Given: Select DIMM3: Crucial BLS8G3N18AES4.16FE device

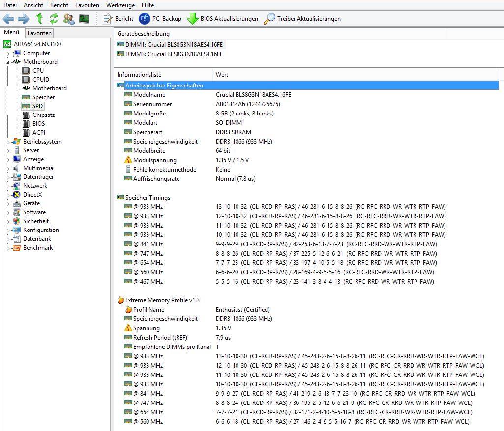Looking at the screenshot, I should (x=170, y=54).
